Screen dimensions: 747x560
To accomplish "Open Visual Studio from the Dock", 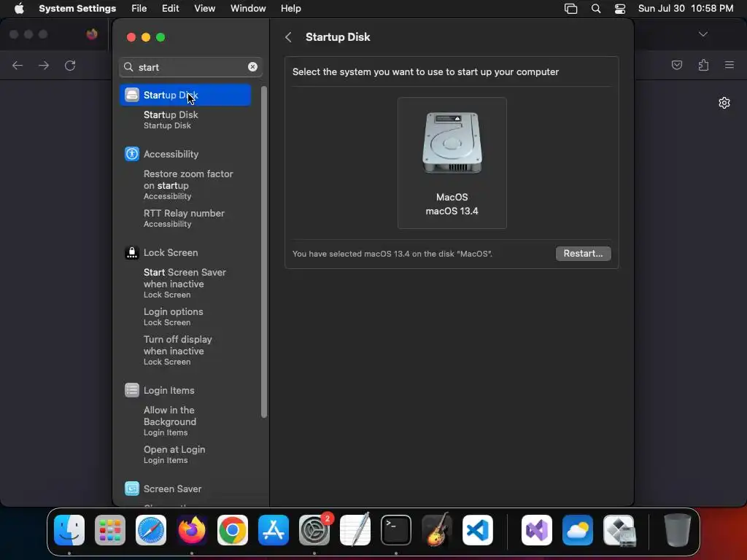I will point(537,530).
